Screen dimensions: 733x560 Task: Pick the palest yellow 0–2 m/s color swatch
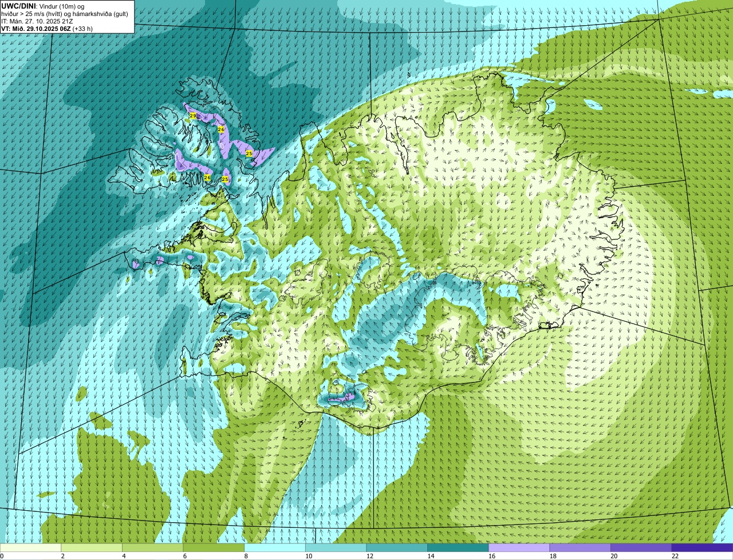[x=30, y=547]
